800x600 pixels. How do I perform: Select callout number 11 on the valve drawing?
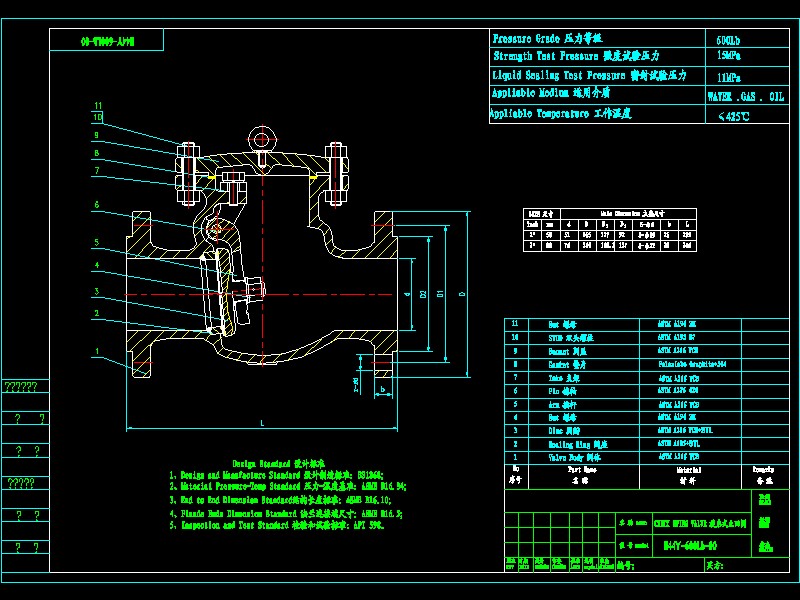coord(98,106)
